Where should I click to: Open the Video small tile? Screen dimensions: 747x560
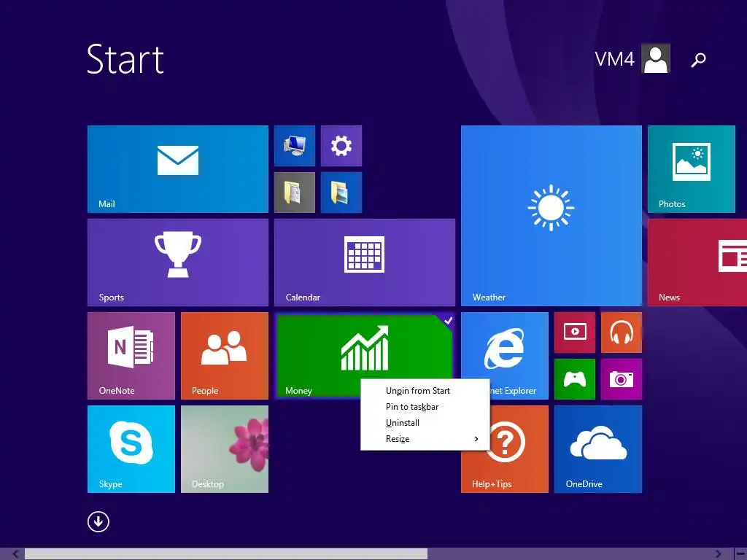click(575, 332)
